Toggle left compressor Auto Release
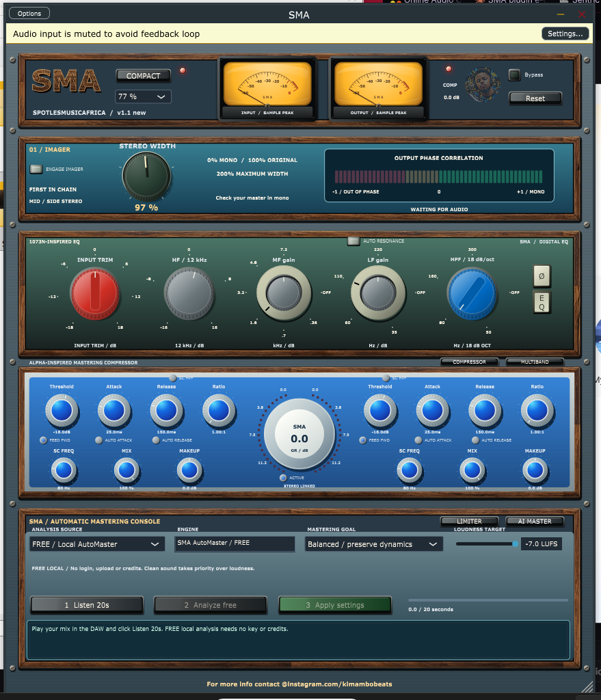This screenshot has width=601, height=700. click(x=155, y=440)
